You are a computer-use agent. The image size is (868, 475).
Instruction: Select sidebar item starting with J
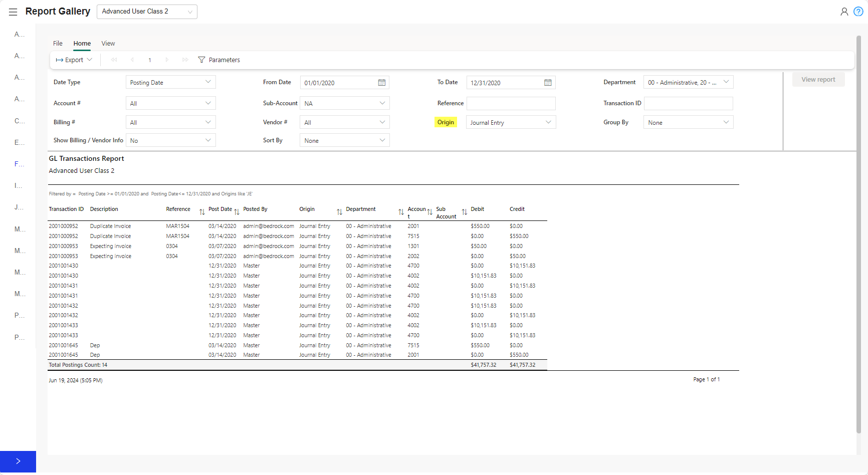(19, 207)
